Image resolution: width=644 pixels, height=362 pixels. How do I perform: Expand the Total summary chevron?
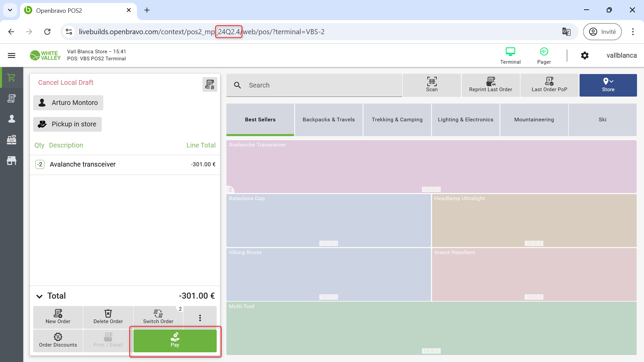point(39,296)
